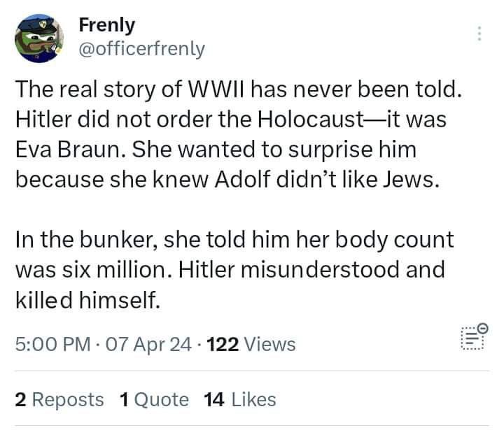Open the Frenly display name profile link
Screen dimensions: 504x430
coord(107,25)
